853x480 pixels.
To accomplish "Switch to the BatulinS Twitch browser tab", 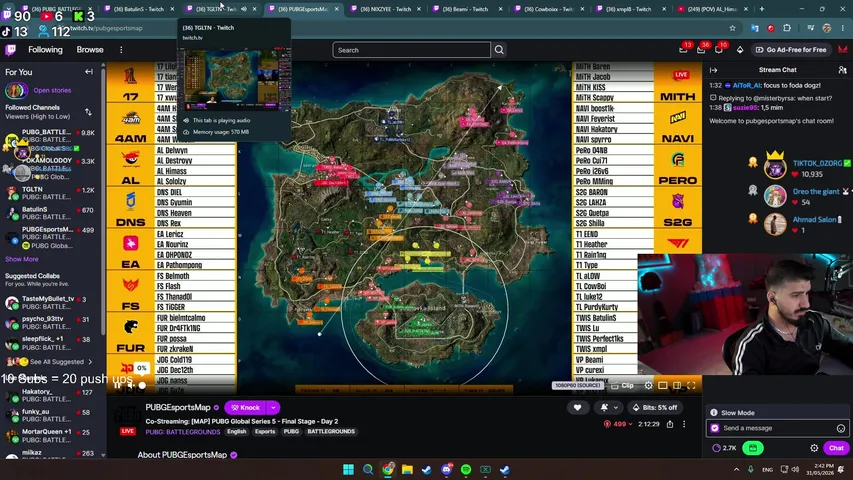I will pos(138,9).
